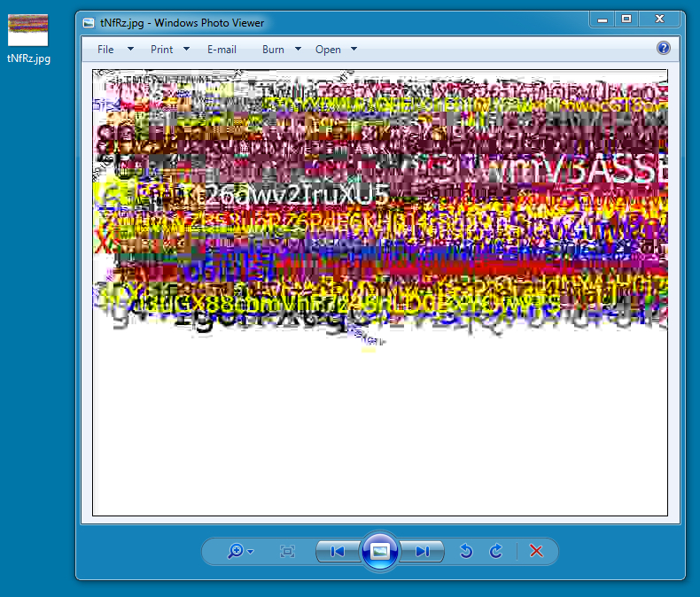The height and width of the screenshot is (597, 700).
Task: Start the slide show
Action: click(x=379, y=551)
